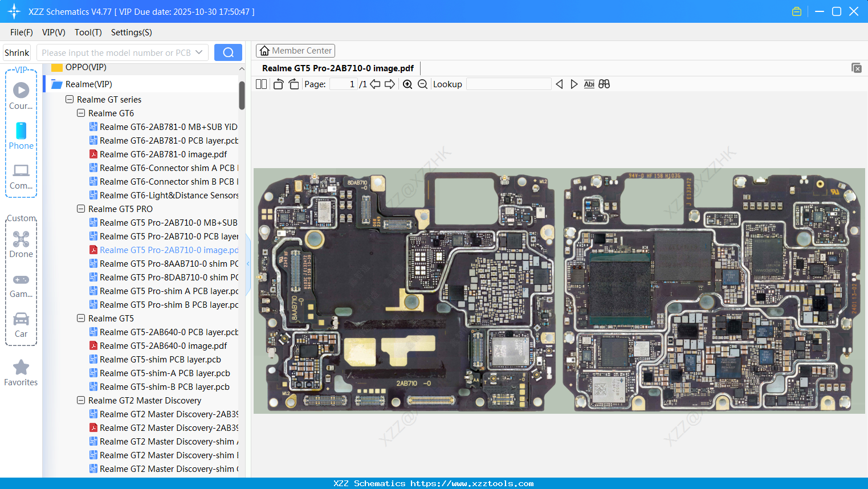The width and height of the screenshot is (868, 489).
Task: Open the Favorites star
Action: coord(21,373)
